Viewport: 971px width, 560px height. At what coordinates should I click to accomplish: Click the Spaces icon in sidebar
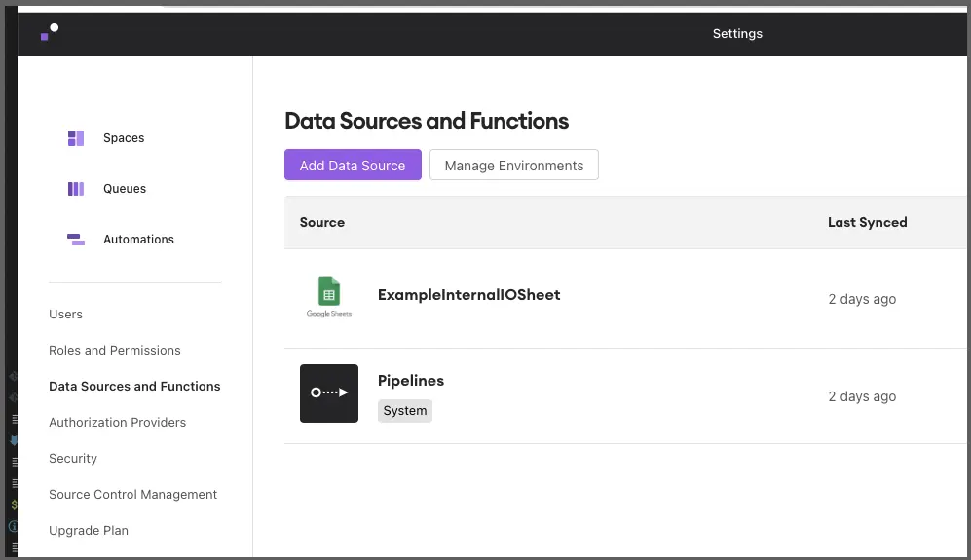tap(76, 138)
